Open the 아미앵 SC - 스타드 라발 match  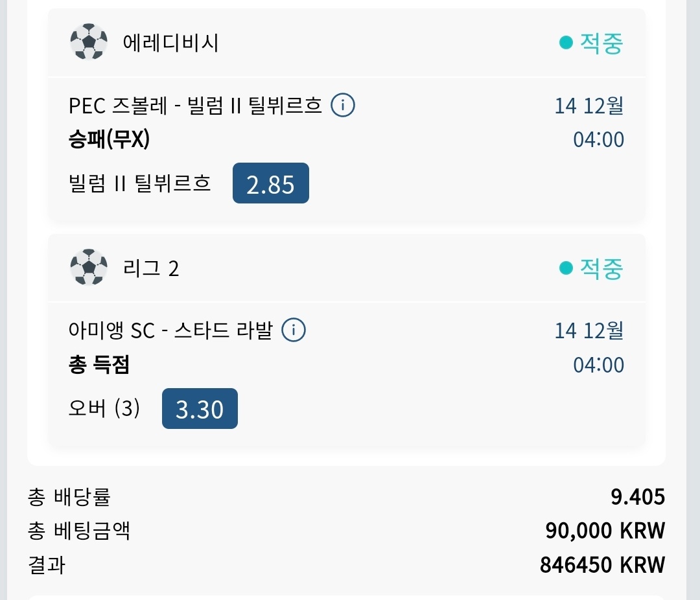pyautogui.click(x=170, y=330)
